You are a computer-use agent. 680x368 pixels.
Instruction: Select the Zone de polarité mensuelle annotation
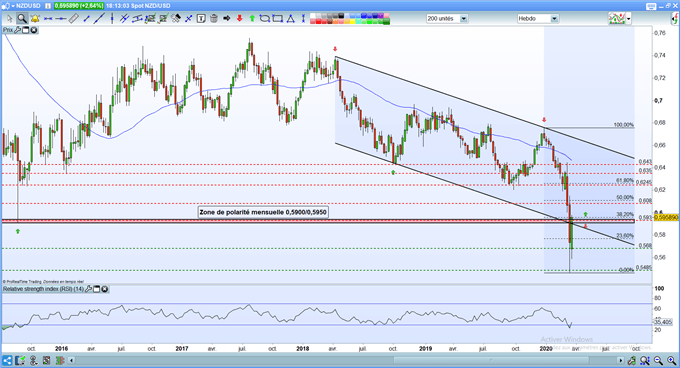(x=263, y=212)
